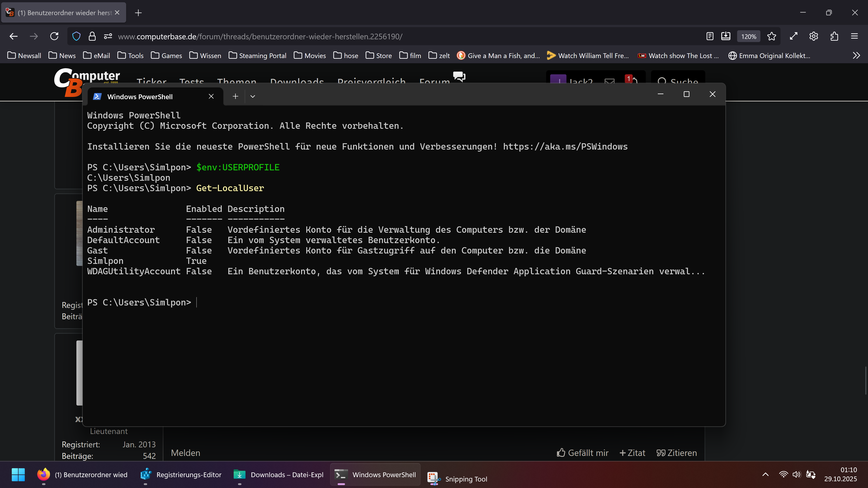Open the tracking protection shield icon
This screenshot has width=868, height=488.
coord(76,36)
